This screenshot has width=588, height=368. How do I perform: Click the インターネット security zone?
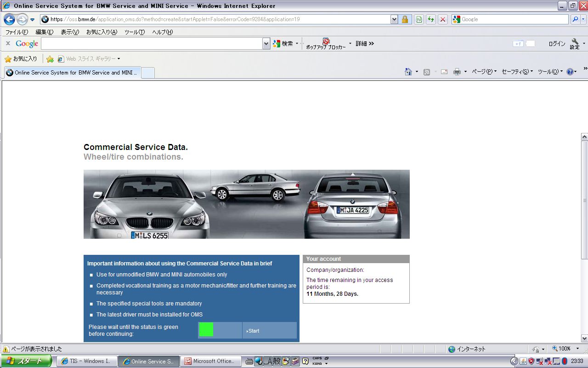pos(467,349)
